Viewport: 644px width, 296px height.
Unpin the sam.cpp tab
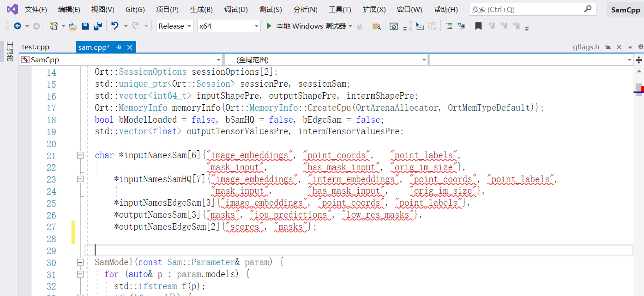(118, 47)
